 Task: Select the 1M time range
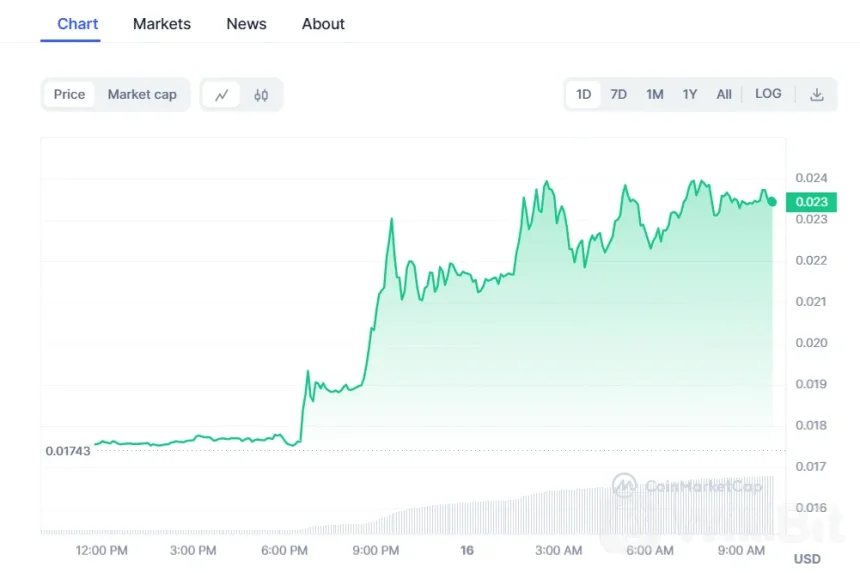[x=654, y=94]
